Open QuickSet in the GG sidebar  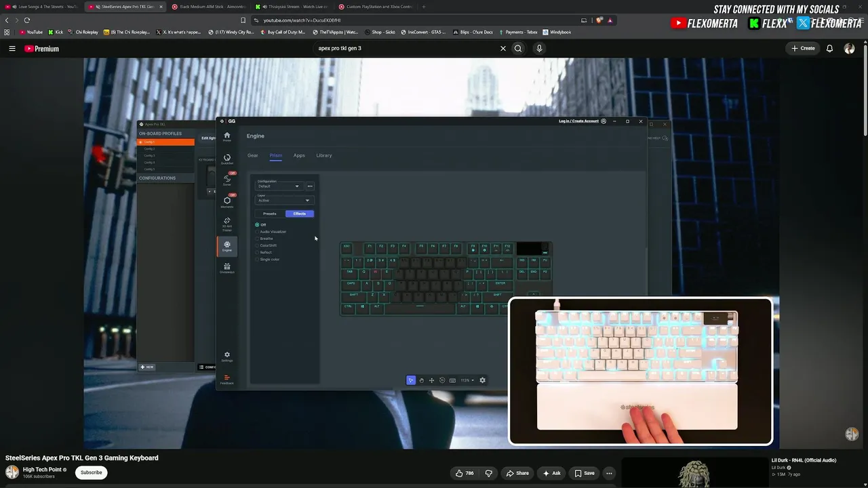(x=226, y=159)
